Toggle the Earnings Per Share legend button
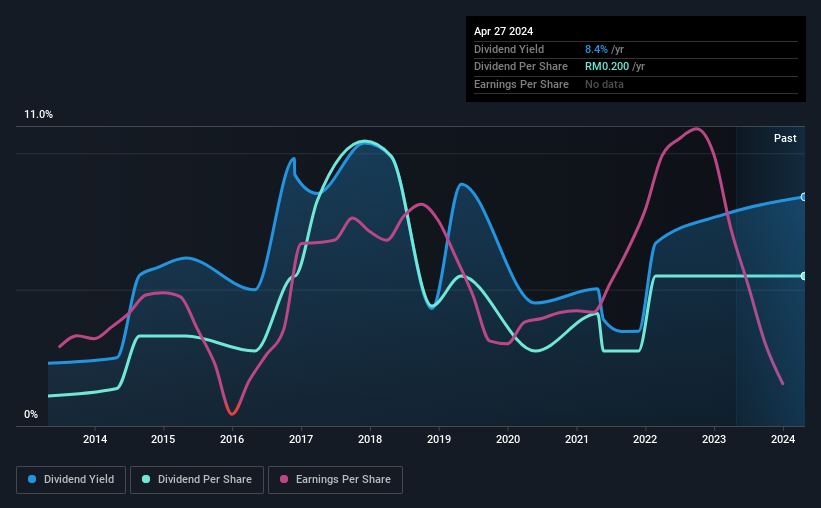The image size is (821, 508). point(335,480)
